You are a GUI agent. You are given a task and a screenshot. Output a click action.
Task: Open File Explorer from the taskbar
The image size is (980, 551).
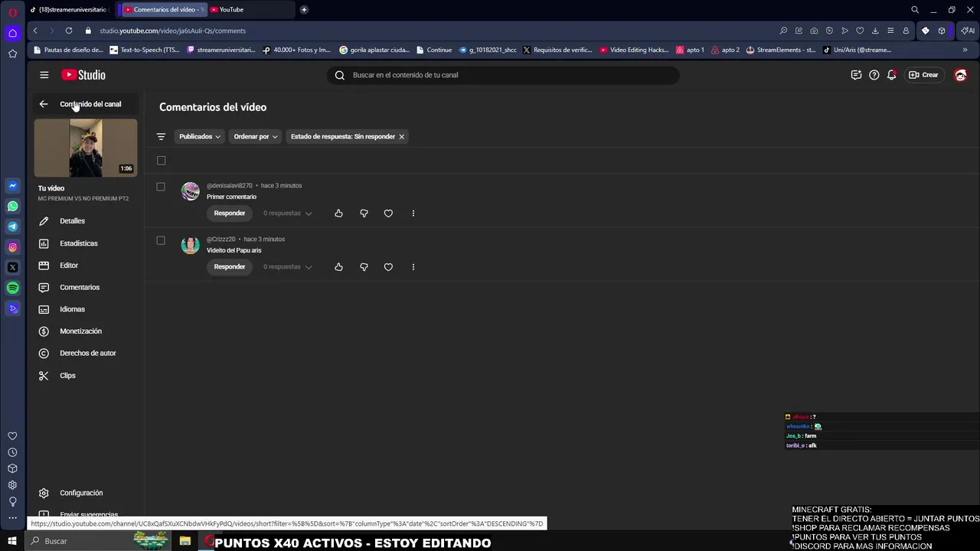click(185, 541)
